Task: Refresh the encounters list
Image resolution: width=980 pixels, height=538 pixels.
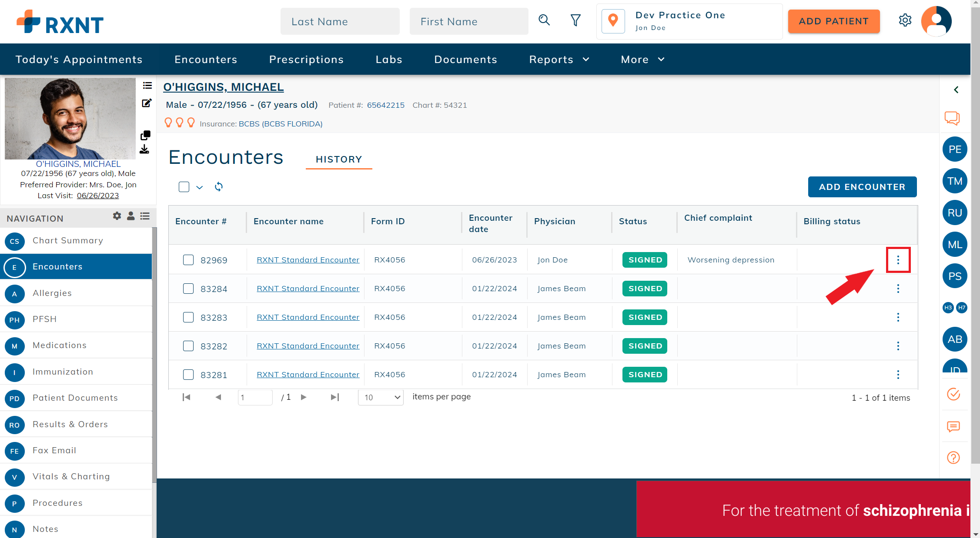Action: (x=219, y=187)
